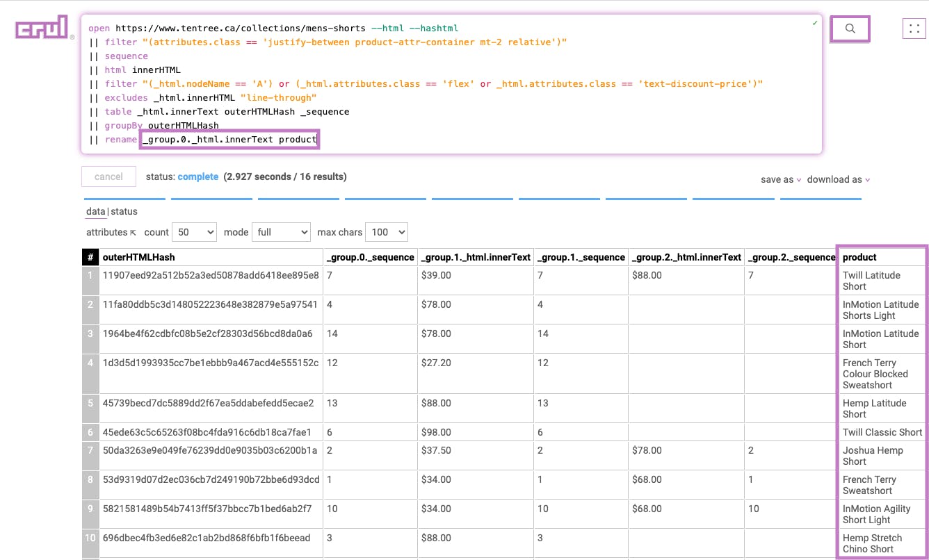Click the 'complete' status text

click(198, 176)
